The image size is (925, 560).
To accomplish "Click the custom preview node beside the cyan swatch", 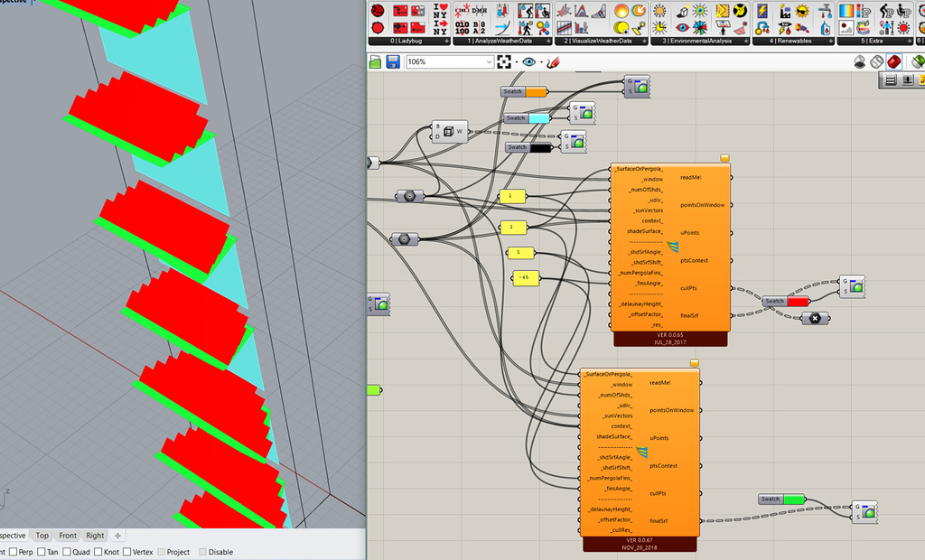I will click(x=583, y=113).
